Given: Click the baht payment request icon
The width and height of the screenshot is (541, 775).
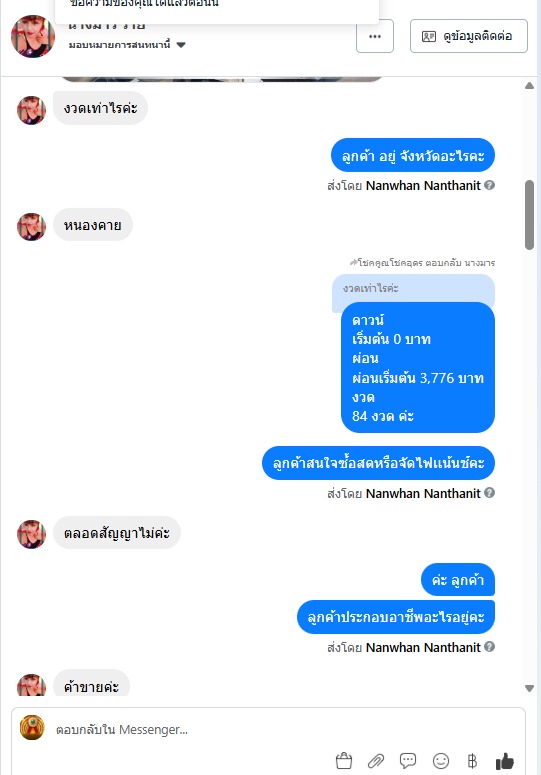Looking at the screenshot, I should pyautogui.click(x=472, y=761).
